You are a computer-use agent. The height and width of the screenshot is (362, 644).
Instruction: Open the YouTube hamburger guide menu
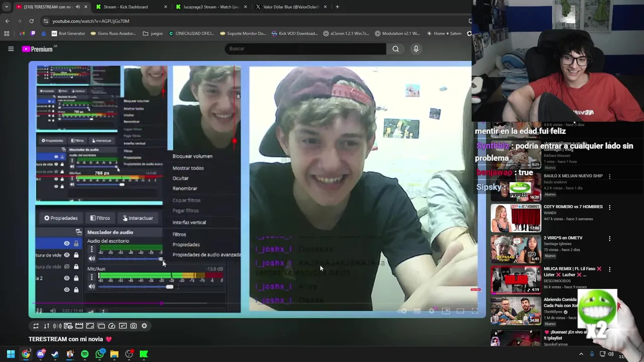click(x=11, y=49)
